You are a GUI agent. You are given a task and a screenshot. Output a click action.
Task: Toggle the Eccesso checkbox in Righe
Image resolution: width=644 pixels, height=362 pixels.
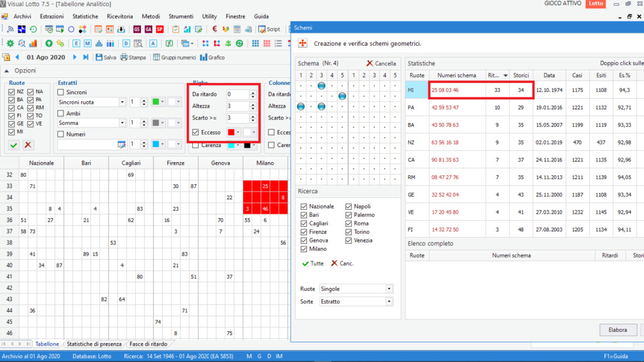click(x=196, y=132)
